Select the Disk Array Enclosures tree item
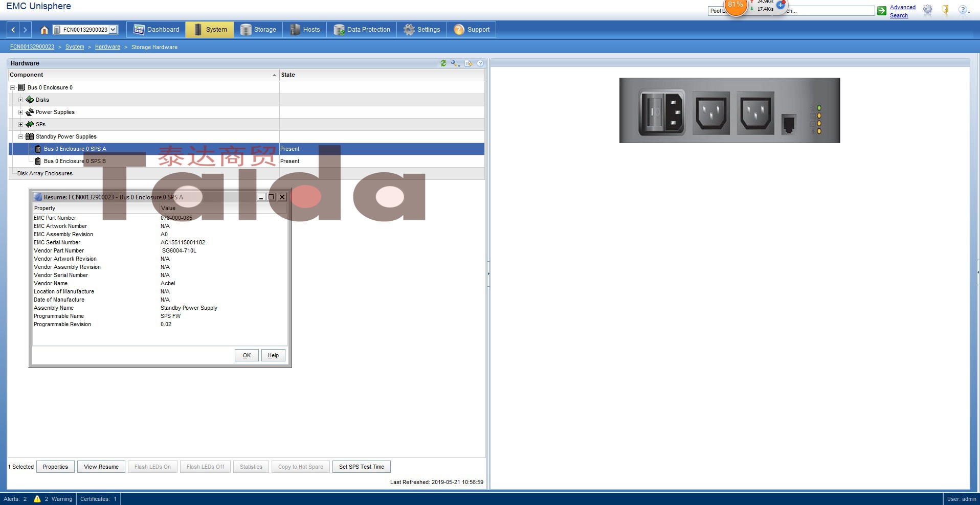980x505 pixels. coord(45,174)
